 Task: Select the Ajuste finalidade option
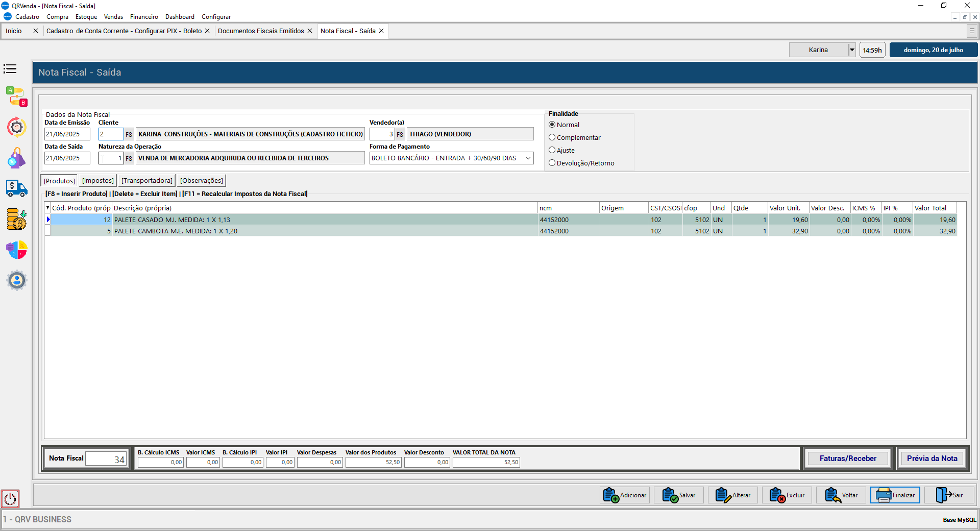[x=552, y=150]
